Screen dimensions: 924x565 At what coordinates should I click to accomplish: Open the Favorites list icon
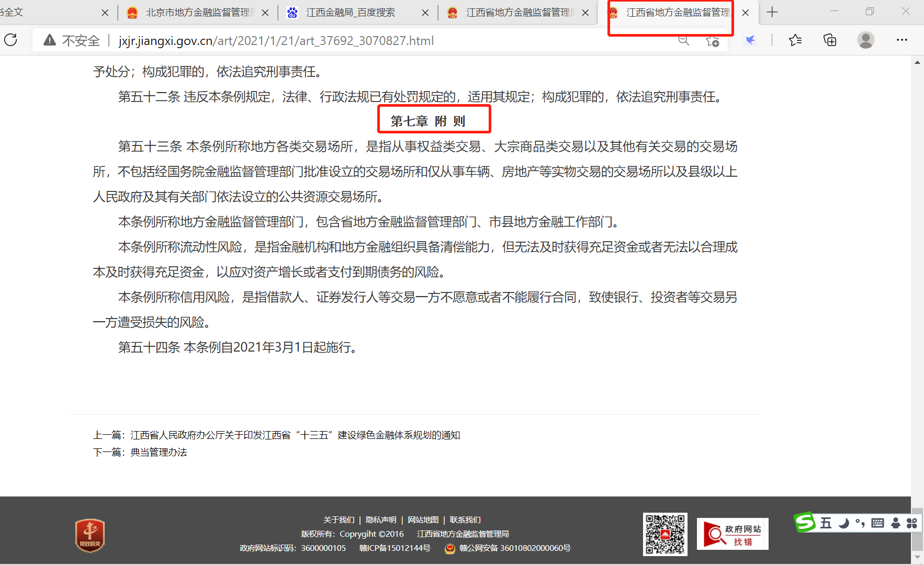(795, 40)
